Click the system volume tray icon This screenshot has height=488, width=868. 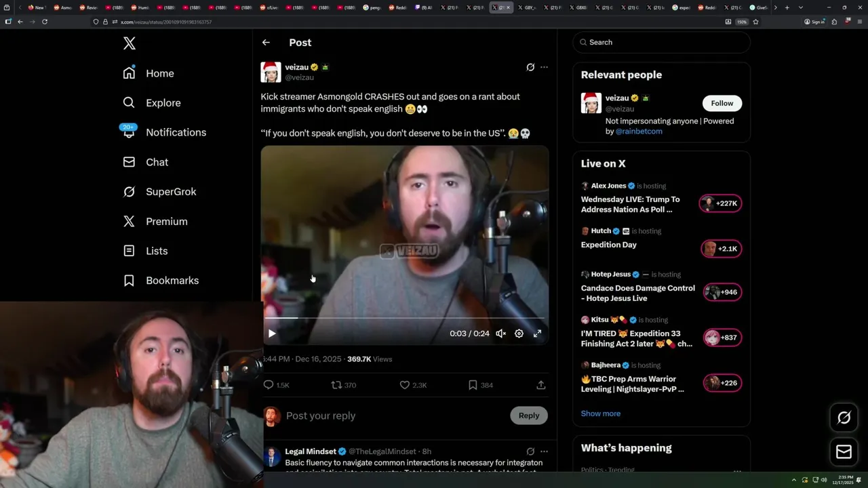point(823,480)
